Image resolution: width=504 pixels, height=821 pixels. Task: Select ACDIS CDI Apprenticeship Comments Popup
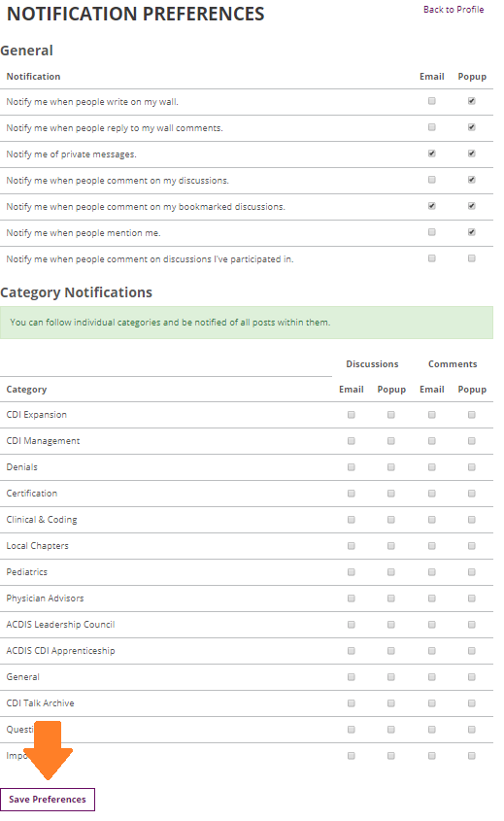472,650
